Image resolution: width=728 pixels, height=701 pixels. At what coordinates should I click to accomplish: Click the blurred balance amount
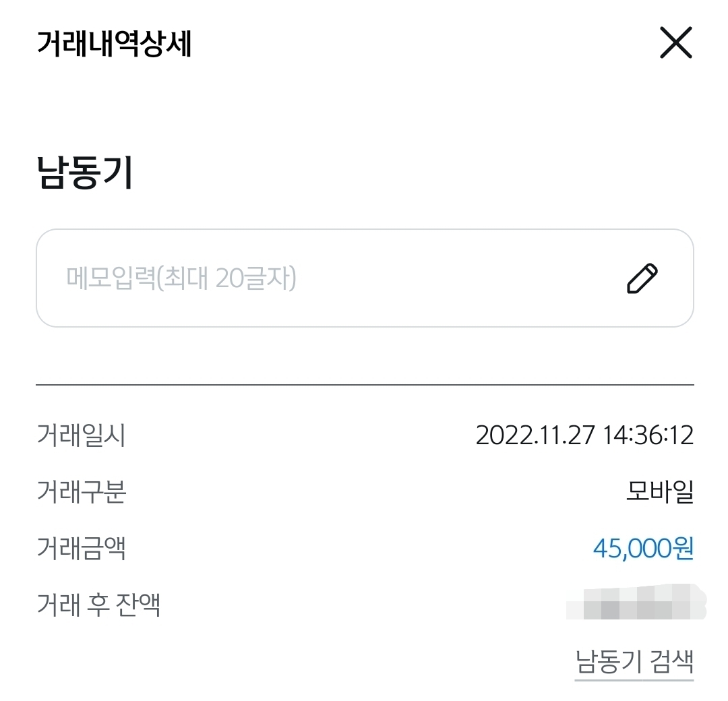point(636,603)
